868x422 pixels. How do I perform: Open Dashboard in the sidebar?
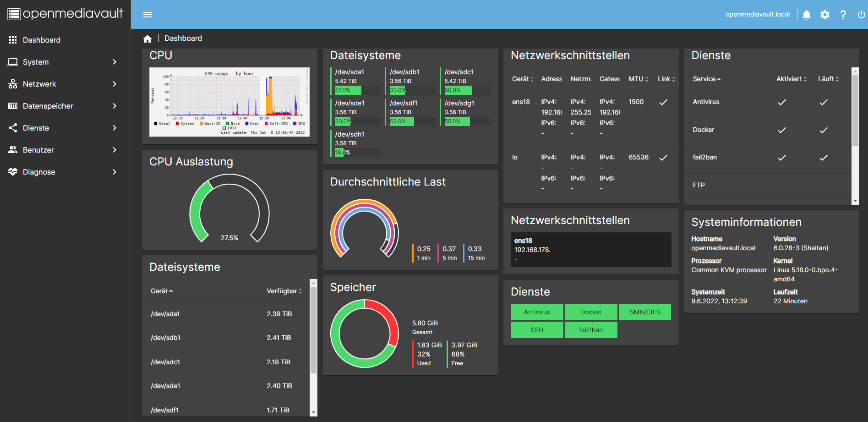66,40
